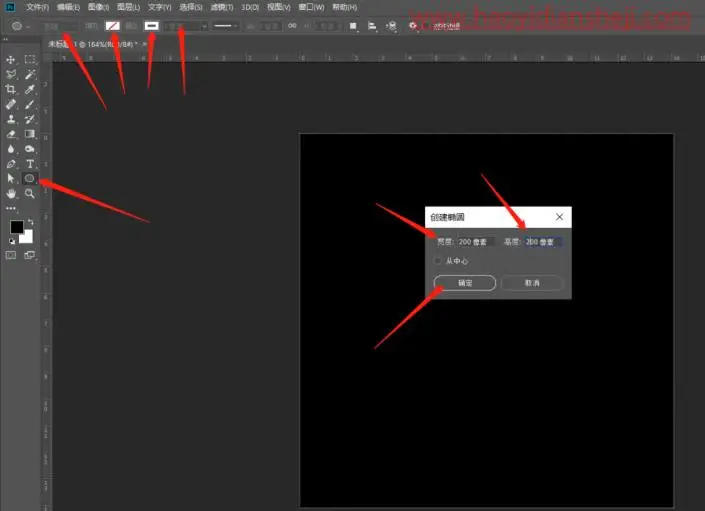Image resolution: width=705 pixels, height=511 pixels.
Task: Enable the 从中心 checkbox
Action: pos(437,261)
